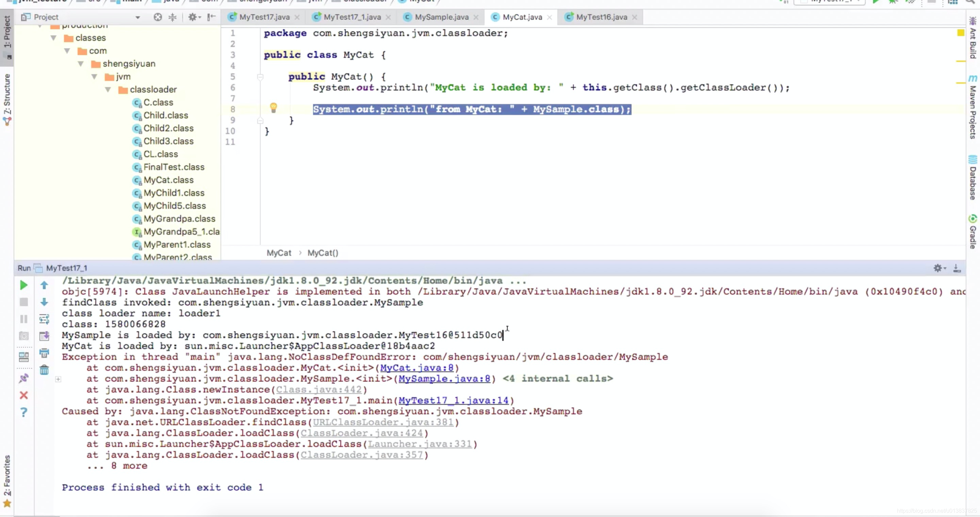Expand the 4 internal calls fold in console
The image size is (980, 517).
[x=58, y=379]
